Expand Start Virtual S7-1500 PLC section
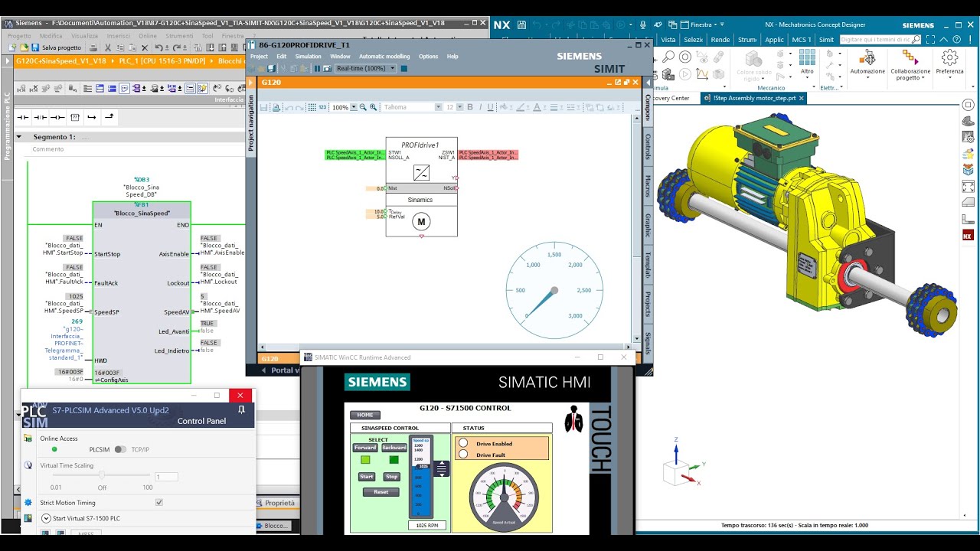The width and height of the screenshot is (980, 551). [46, 519]
